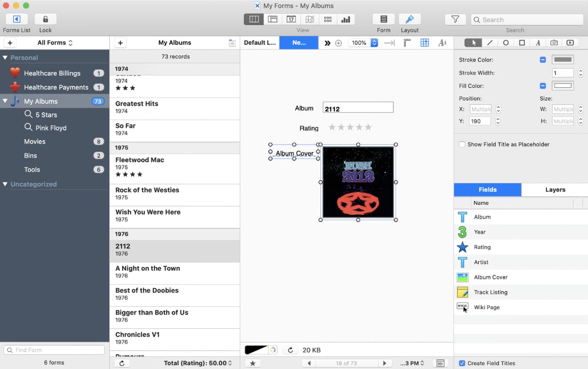Collapse the Personal category

pyautogui.click(x=5, y=58)
